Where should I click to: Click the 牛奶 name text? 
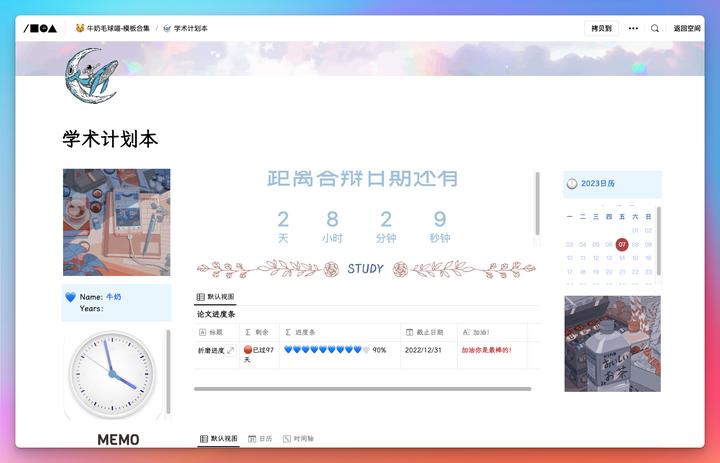coord(113,297)
